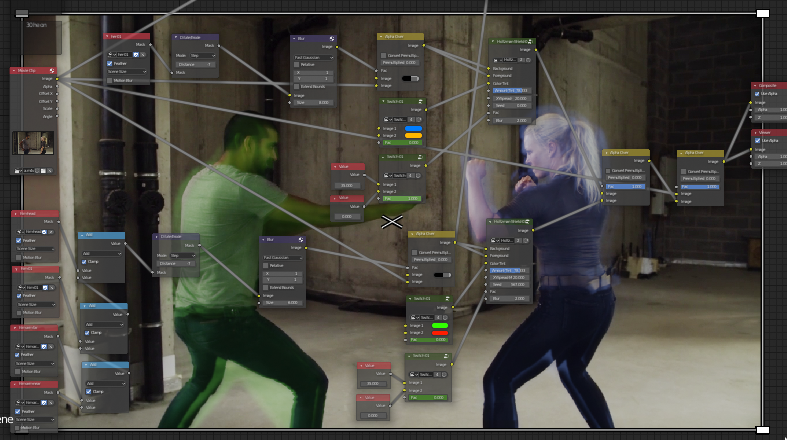This screenshot has height=440, width=787.
Task: Toggle preview icon on Blur node with Size 8.000
Action: click(x=332, y=39)
